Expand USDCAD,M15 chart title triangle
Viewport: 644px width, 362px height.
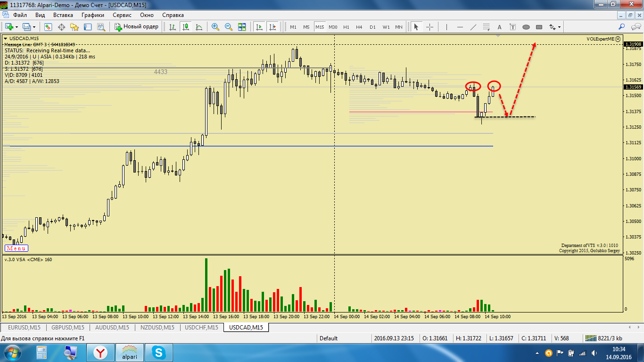pos(6,38)
